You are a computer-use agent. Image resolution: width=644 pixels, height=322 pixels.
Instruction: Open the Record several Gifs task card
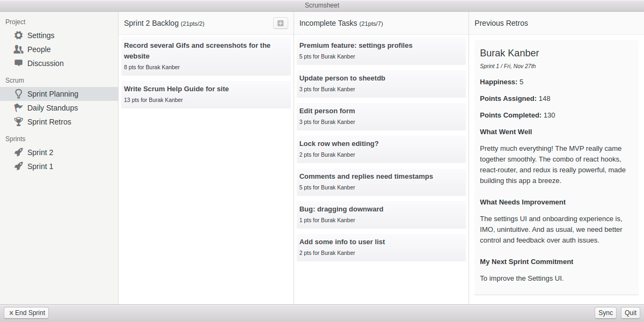point(206,50)
